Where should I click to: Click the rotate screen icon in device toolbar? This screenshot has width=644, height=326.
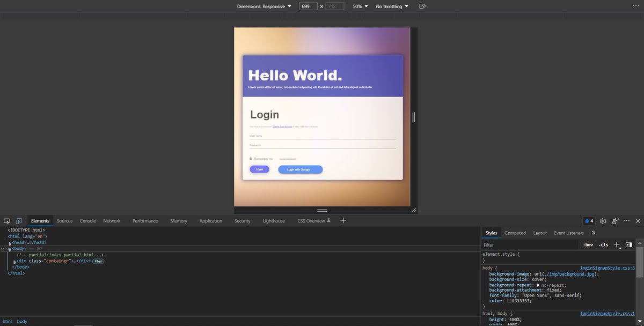point(422,6)
